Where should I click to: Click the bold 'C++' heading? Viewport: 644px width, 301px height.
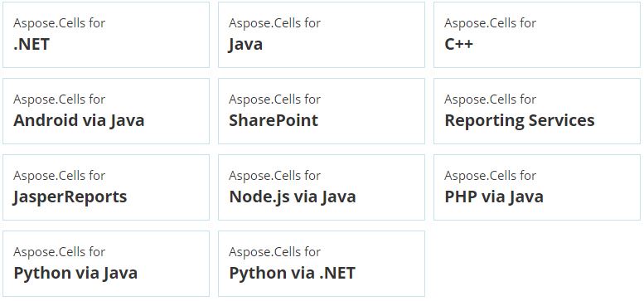point(459,44)
